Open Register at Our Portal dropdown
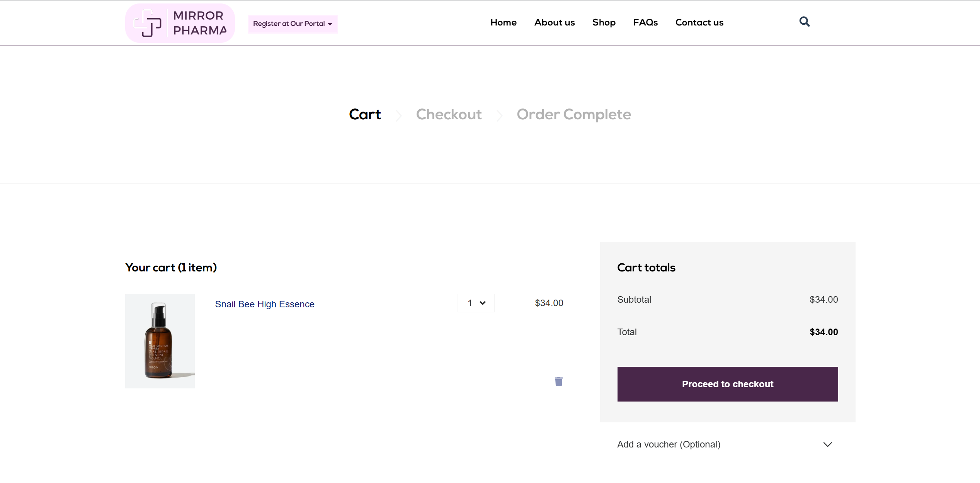980x483 pixels. [x=293, y=24]
